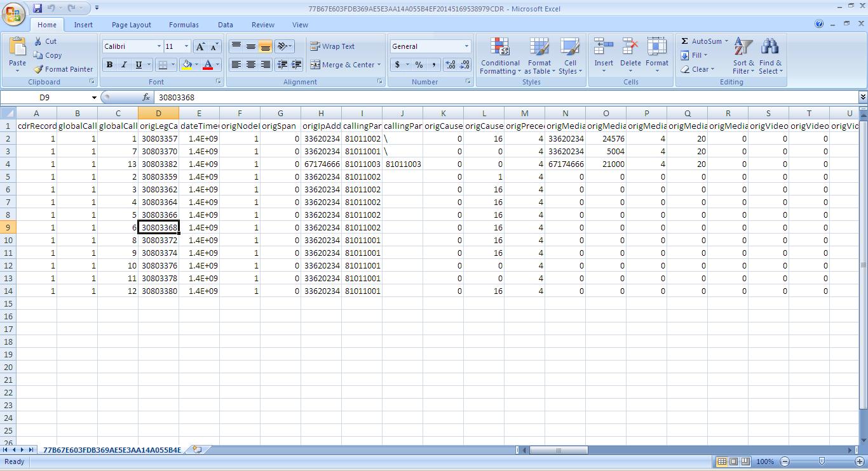Click the zoom slider handle
Image resolution: width=868 pixels, height=471 pixels.
(x=822, y=461)
